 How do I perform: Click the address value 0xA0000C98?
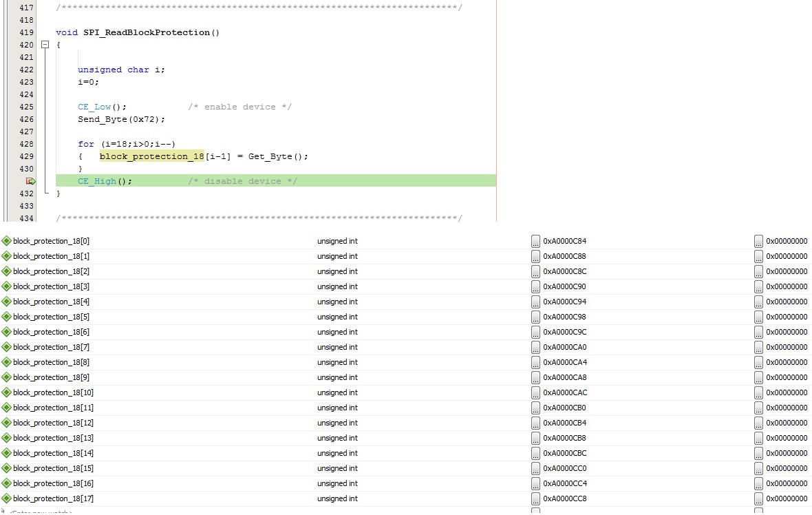coord(564,317)
